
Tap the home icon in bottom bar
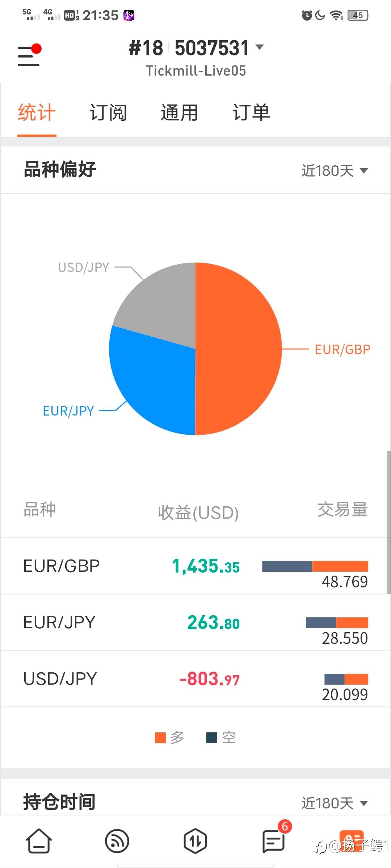pos(39,841)
